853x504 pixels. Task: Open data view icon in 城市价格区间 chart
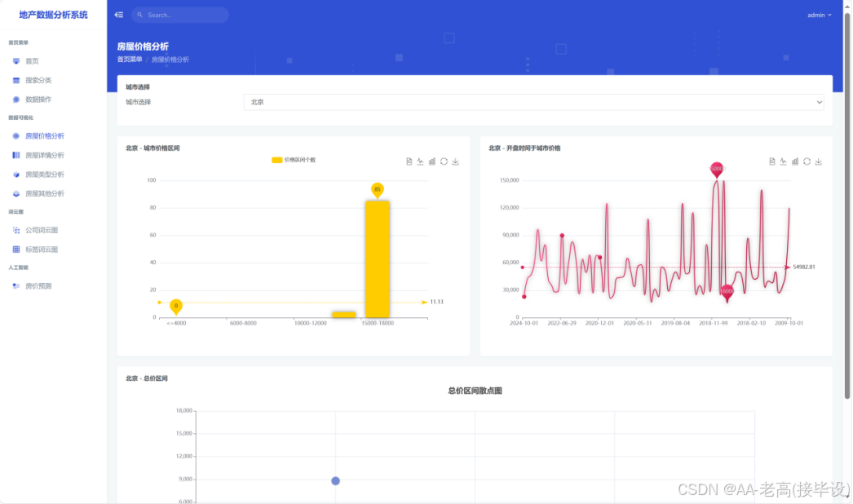click(x=409, y=161)
